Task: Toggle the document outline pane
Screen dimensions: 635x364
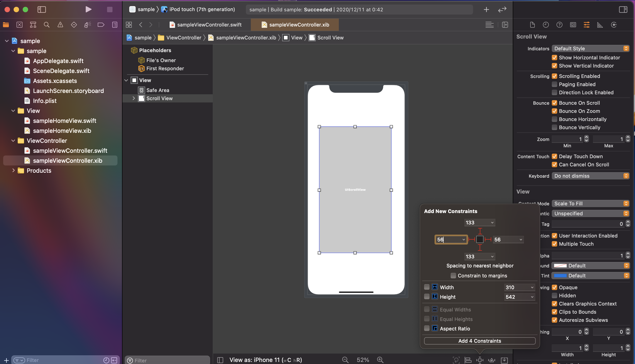Action: point(220,360)
